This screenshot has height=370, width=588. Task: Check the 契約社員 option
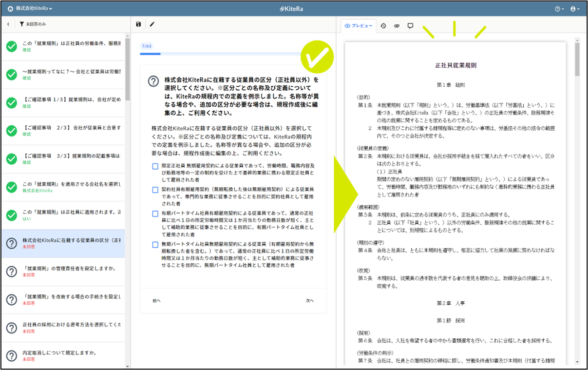pos(155,190)
